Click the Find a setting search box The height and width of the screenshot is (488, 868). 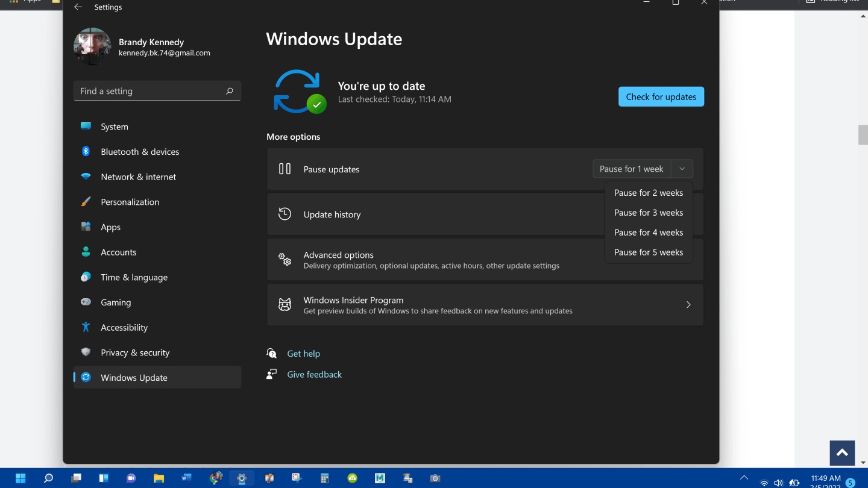(157, 90)
